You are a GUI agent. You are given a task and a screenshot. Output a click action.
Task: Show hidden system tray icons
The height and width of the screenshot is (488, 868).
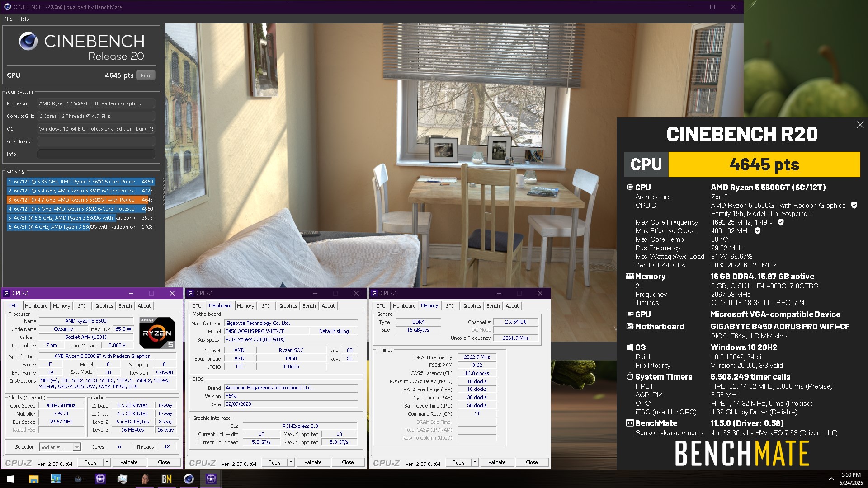[831, 479]
